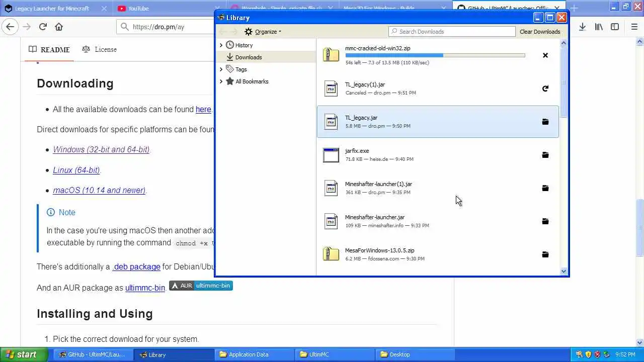Open the ultimmc-bin AUR link
The width and height of the screenshot is (644, 362).
(x=145, y=288)
